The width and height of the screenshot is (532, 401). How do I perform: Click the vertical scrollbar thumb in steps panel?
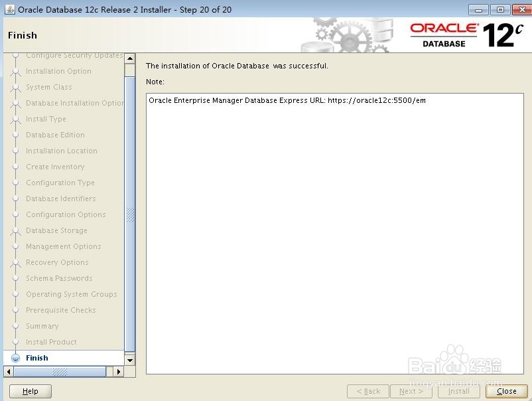(x=130, y=214)
